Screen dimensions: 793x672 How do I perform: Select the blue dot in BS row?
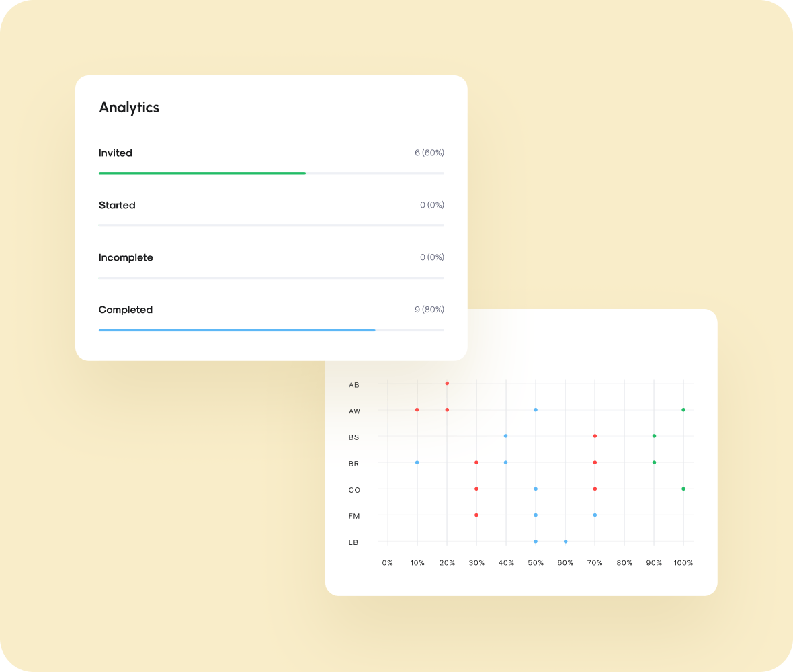[506, 436]
